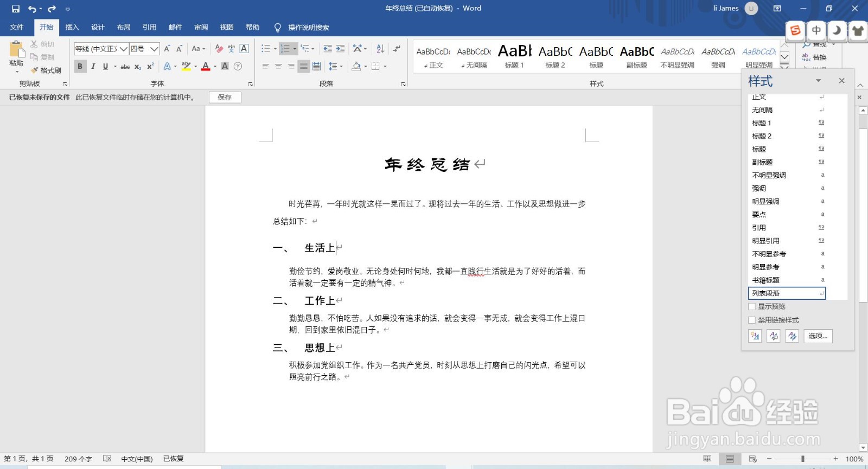Click the numbered list icon
Viewport: 868px width, 469px height.
[285, 49]
